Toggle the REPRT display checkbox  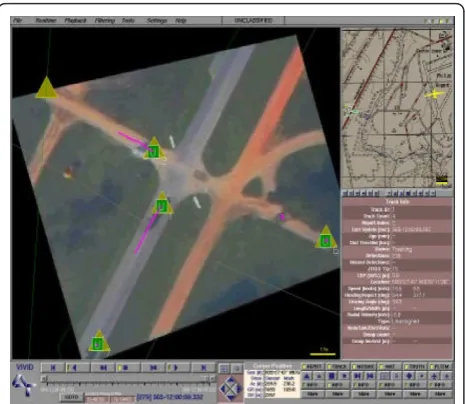[304, 366]
